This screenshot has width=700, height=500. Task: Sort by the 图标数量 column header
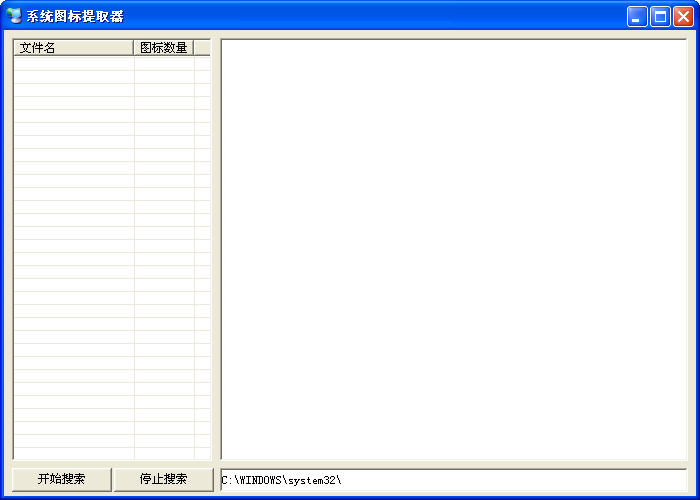[163, 48]
